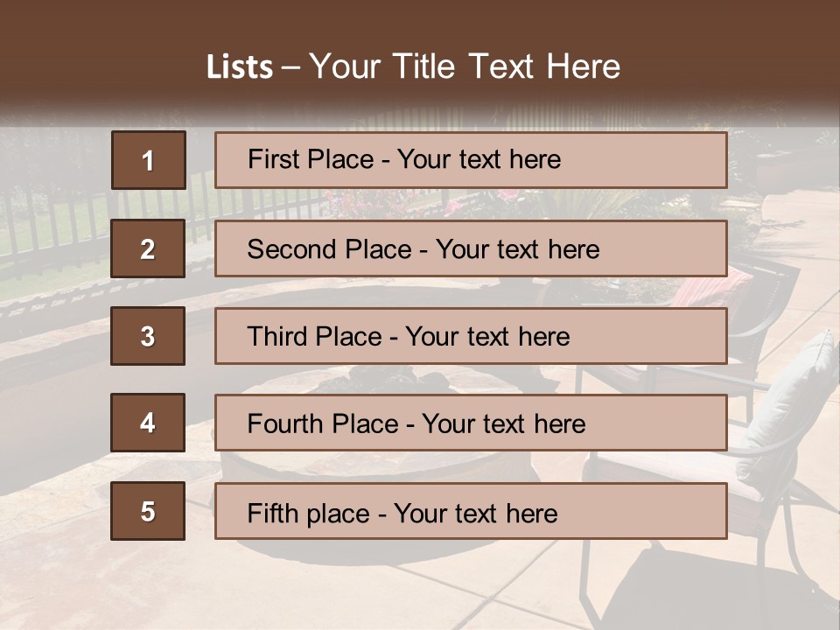
Task: Click the black iron fence at left
Action: pos(52,219)
